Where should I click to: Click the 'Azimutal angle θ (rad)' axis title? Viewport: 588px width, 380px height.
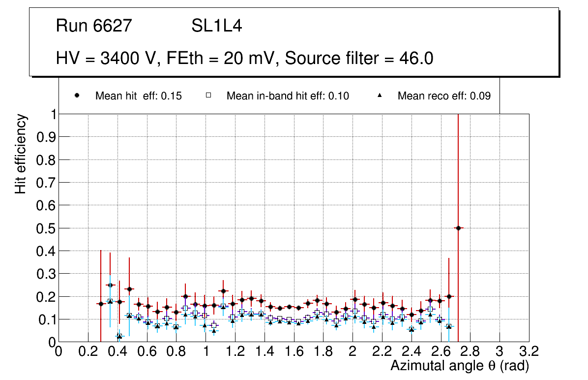pos(460,366)
